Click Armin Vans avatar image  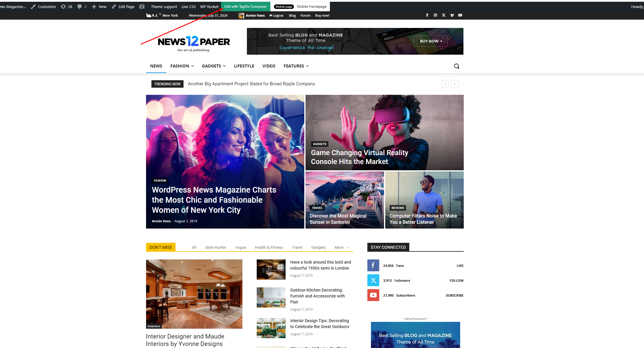click(241, 15)
